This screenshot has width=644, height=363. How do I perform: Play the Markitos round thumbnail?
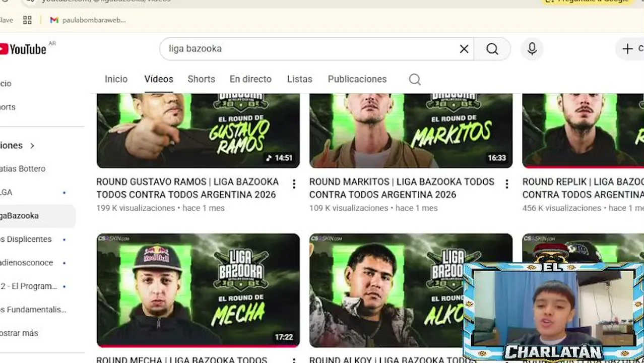[411, 130]
